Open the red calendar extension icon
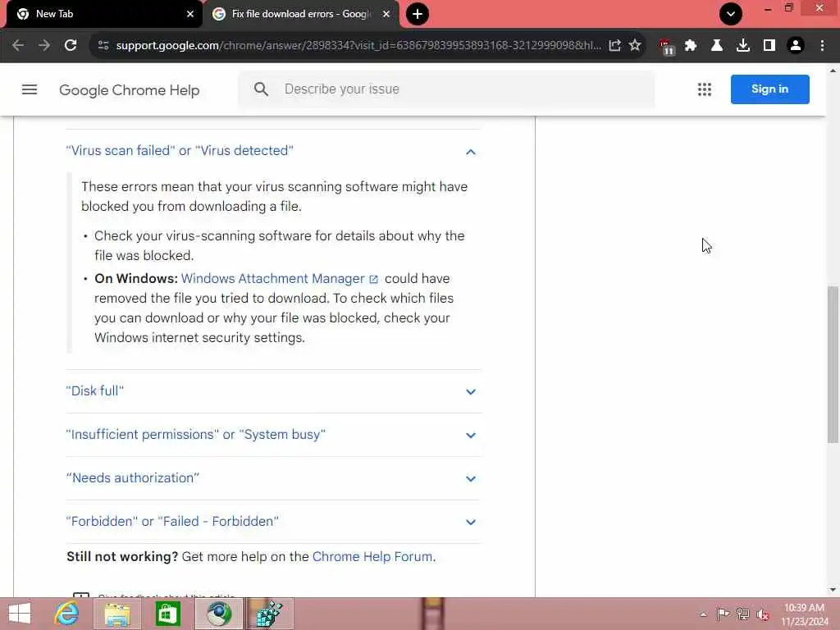The width and height of the screenshot is (840, 630). point(666,47)
